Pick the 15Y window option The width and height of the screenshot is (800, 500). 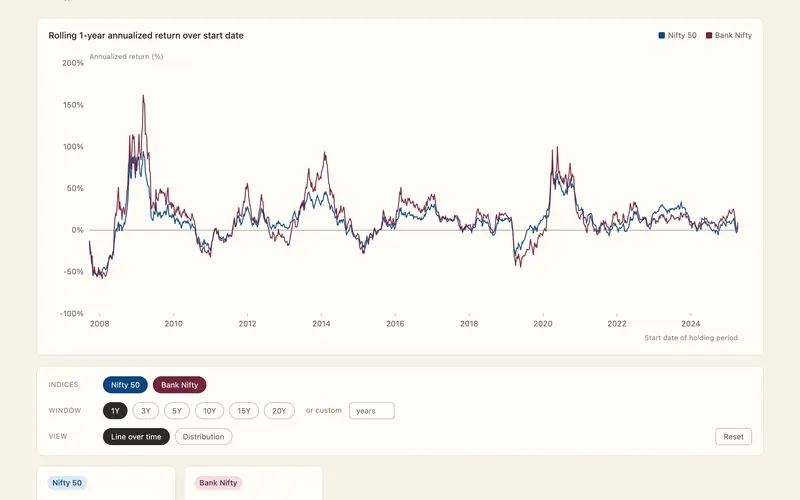pos(244,411)
